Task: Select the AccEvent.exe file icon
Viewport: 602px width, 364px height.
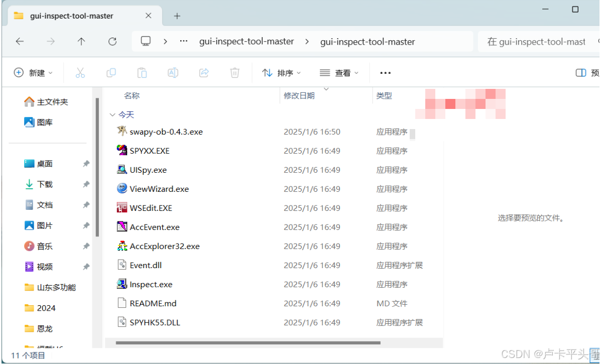Action: [x=122, y=227]
